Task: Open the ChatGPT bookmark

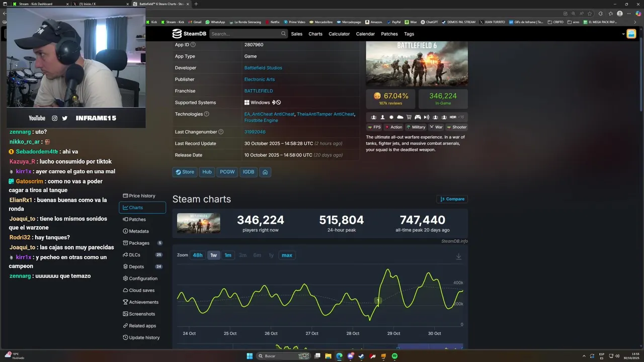Action: click(429, 22)
